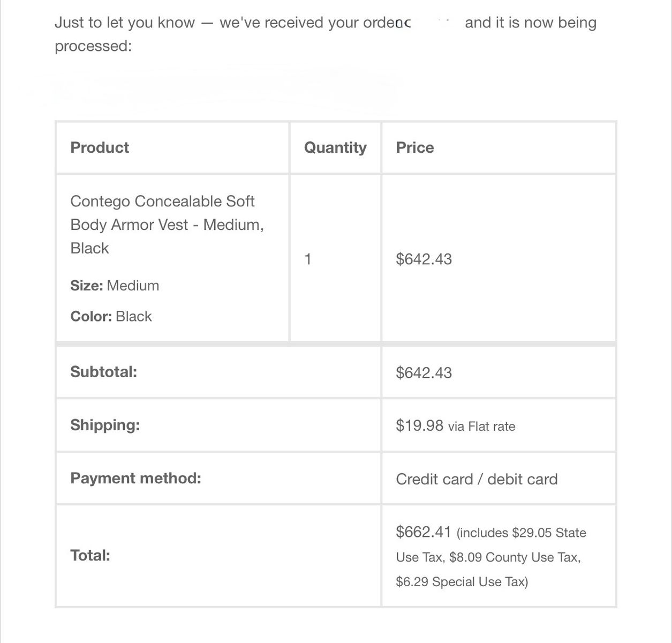Click the via Flat rate text
672x643 pixels.
pyautogui.click(x=481, y=427)
